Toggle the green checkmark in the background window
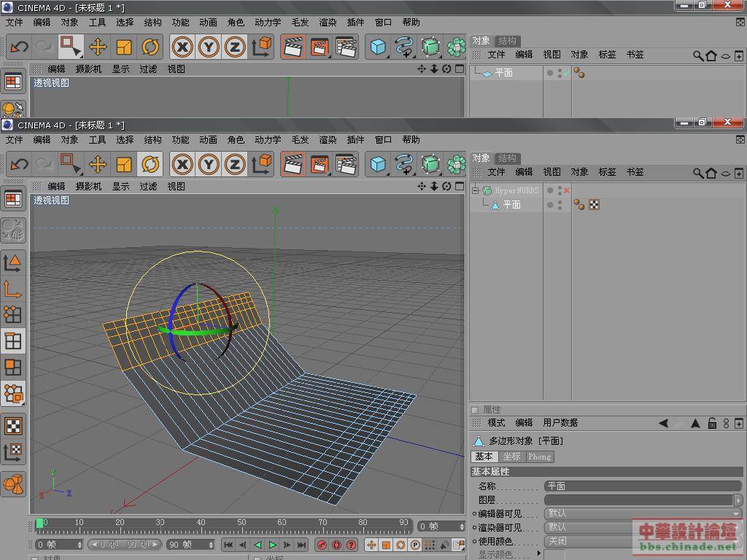The width and height of the screenshot is (747, 560). 566,73
